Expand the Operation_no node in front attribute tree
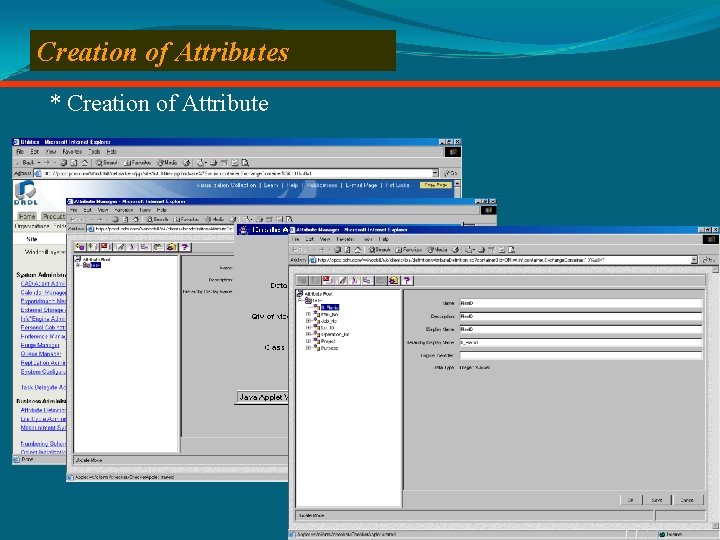Image resolution: width=720 pixels, height=540 pixels. coord(309,334)
